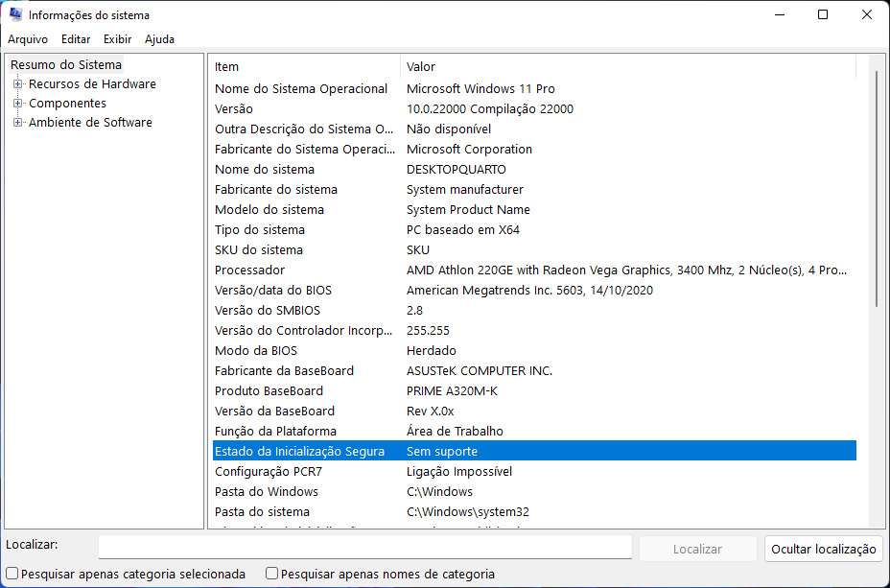Click the Localizar search input field
The image size is (890, 588).
(x=364, y=548)
